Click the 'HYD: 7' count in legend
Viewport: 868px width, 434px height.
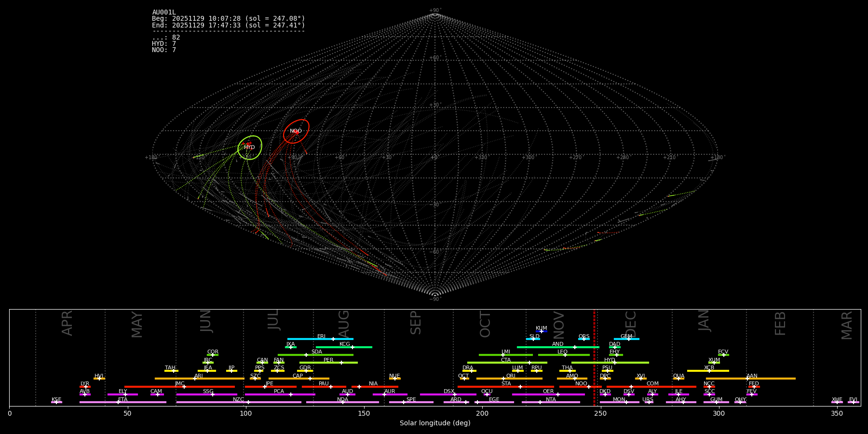point(164,44)
